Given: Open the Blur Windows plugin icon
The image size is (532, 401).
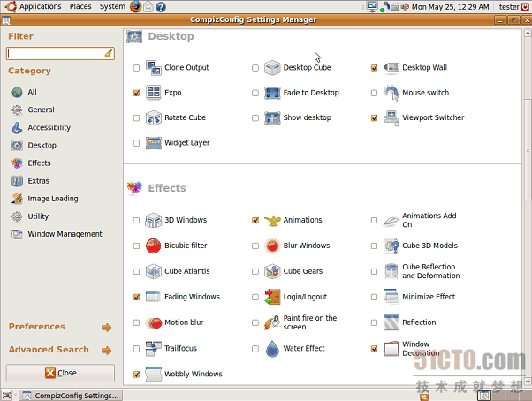Looking at the screenshot, I should coord(272,246).
